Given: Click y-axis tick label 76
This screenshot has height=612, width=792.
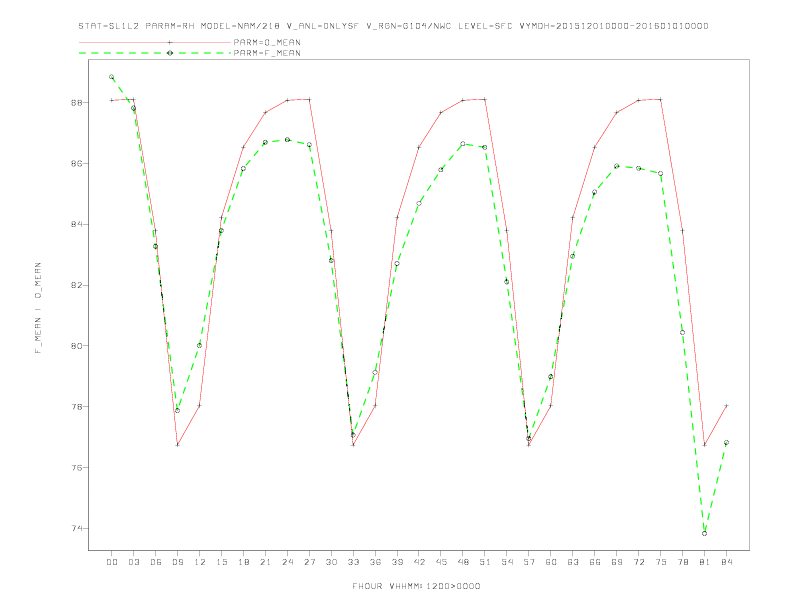Looking at the screenshot, I should [77, 468].
